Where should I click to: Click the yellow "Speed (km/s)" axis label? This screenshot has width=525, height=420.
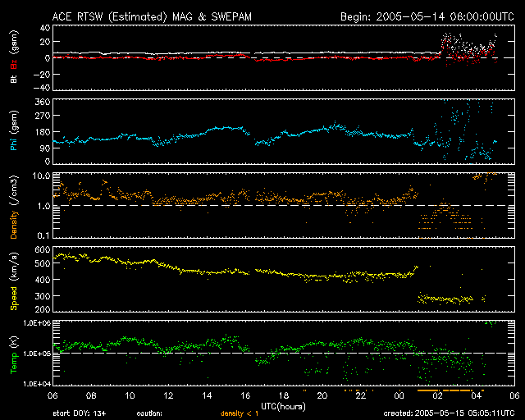14,281
